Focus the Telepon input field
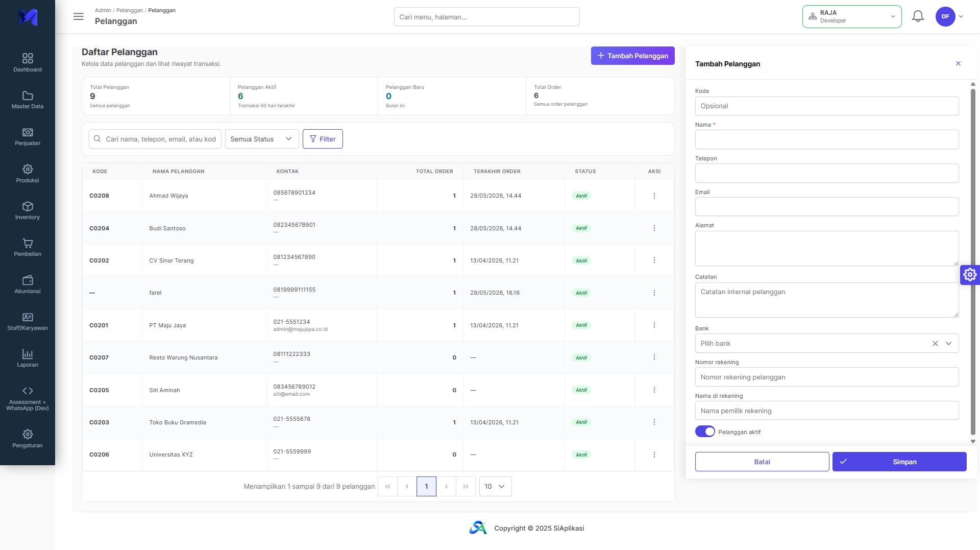The image size is (980, 550). (826, 173)
